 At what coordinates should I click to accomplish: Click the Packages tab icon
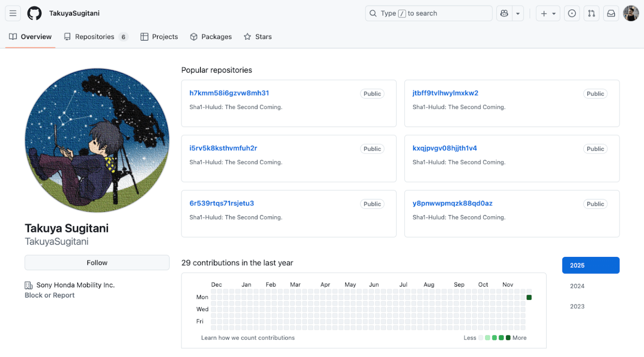[x=194, y=36]
